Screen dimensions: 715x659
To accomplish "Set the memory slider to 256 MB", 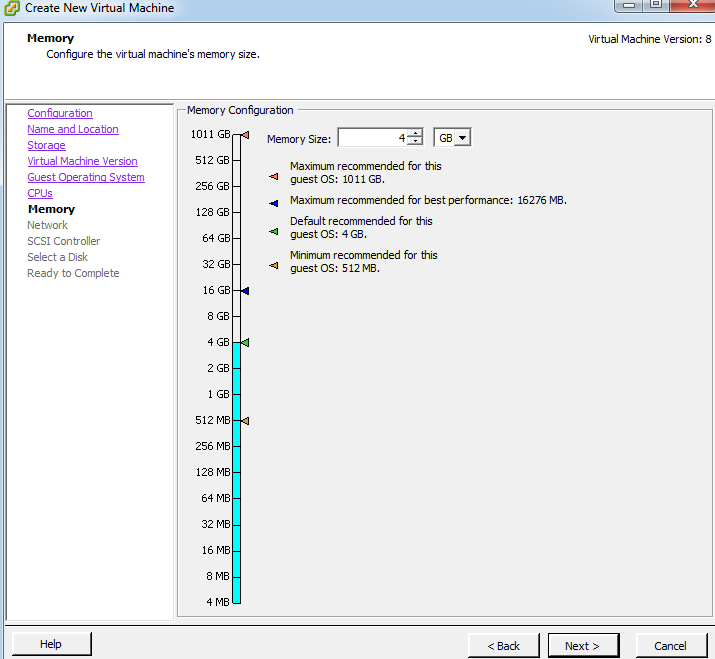I will coord(236,446).
